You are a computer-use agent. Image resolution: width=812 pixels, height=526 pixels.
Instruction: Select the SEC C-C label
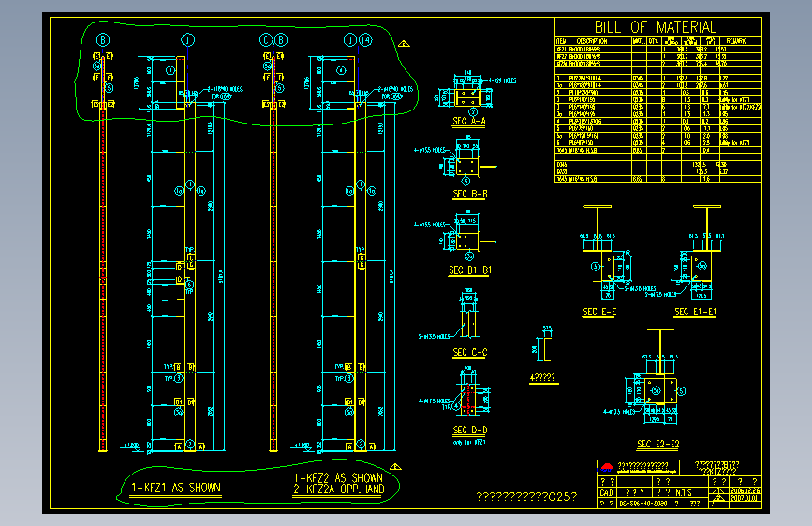(x=470, y=353)
